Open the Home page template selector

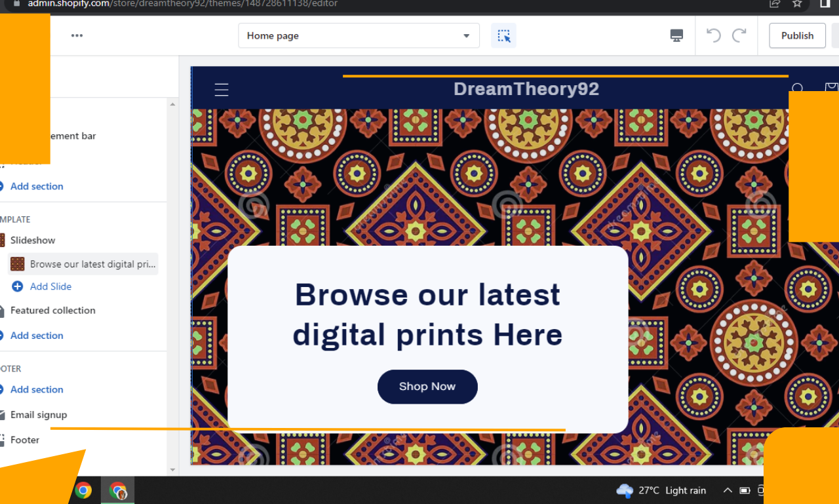[359, 35]
